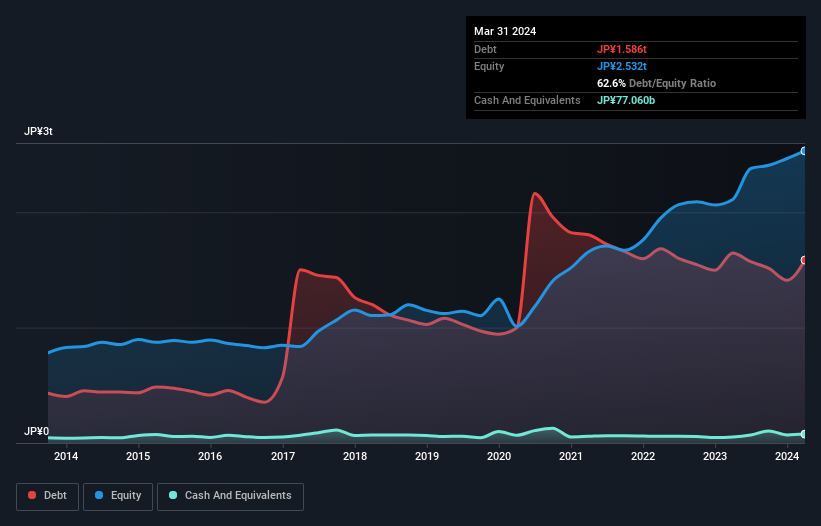Click the JP¥2.532t equity value
The image size is (821, 526).
point(622,66)
